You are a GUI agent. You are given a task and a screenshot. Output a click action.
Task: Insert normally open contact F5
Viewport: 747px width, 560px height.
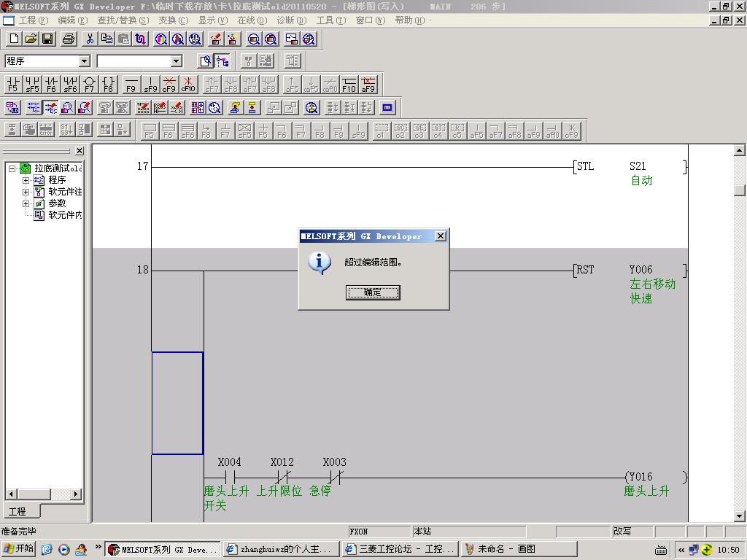[12, 85]
